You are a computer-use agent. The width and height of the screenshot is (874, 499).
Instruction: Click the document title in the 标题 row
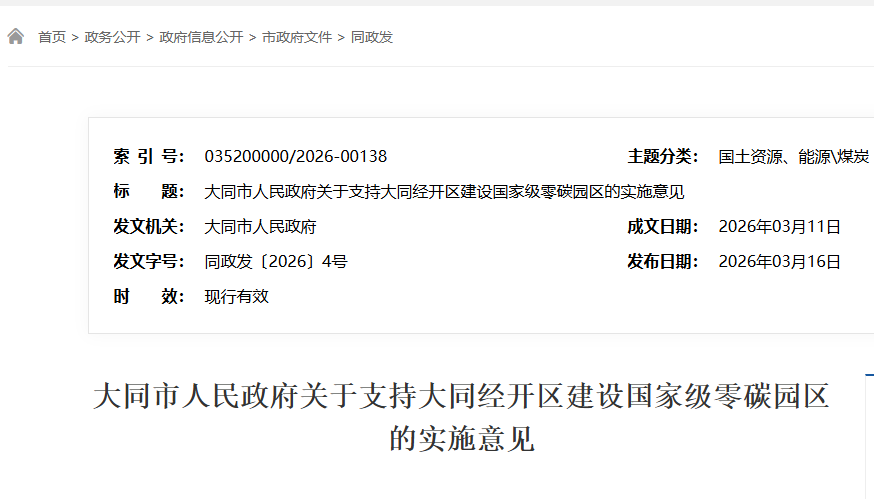click(444, 191)
